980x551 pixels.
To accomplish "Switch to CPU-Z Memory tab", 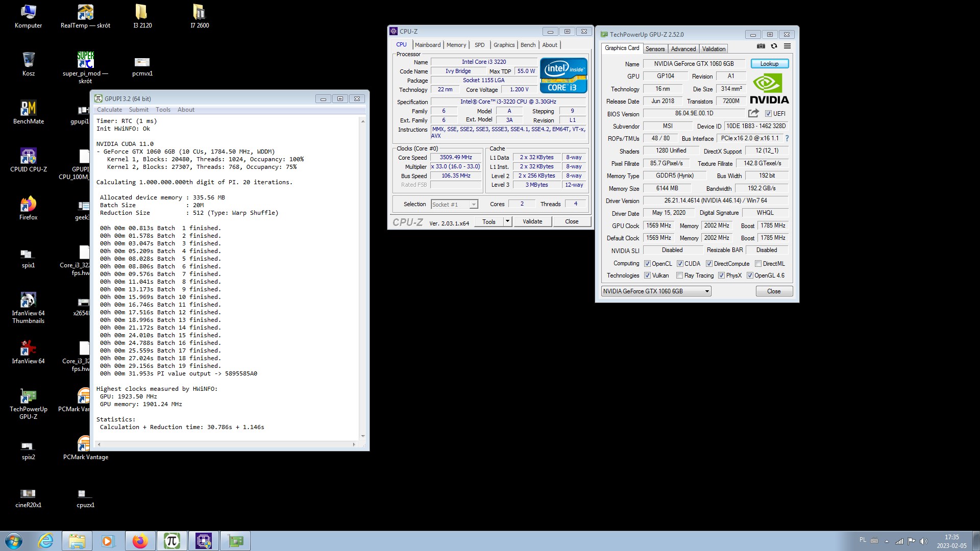I will 456,45.
